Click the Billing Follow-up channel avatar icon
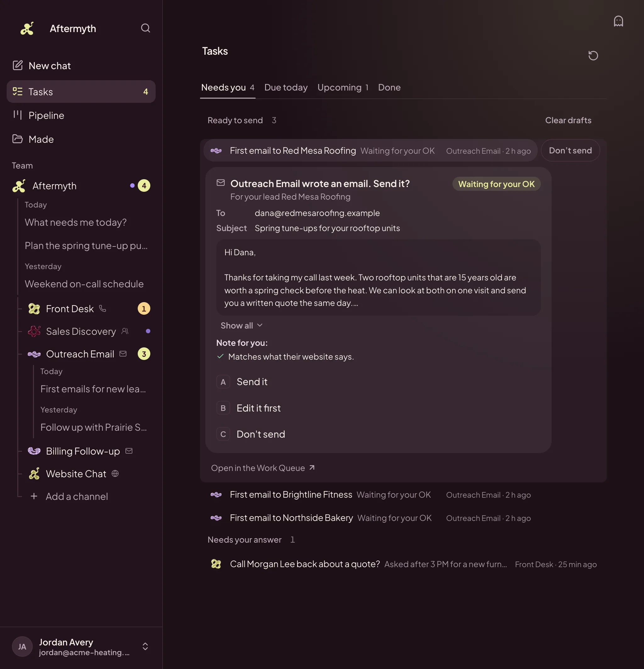This screenshot has width=644, height=669. pyautogui.click(x=34, y=451)
